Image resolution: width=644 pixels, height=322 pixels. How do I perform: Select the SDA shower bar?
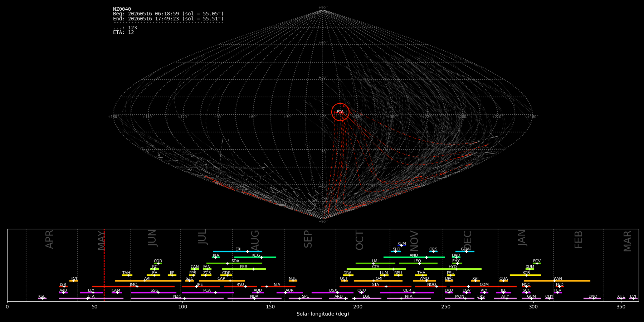pyautogui.click(x=234, y=263)
